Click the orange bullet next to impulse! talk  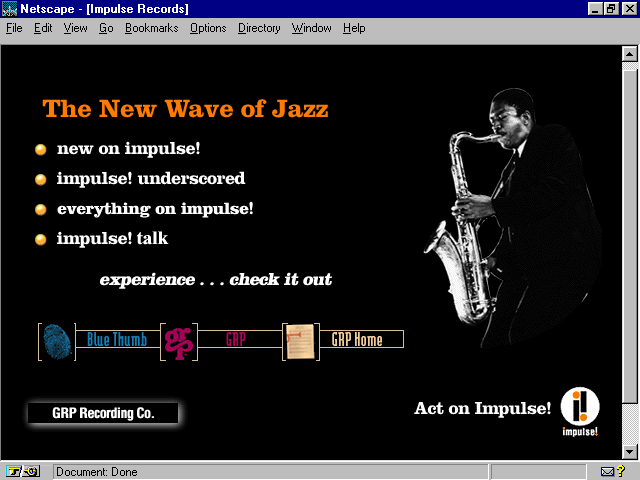click(x=41, y=239)
